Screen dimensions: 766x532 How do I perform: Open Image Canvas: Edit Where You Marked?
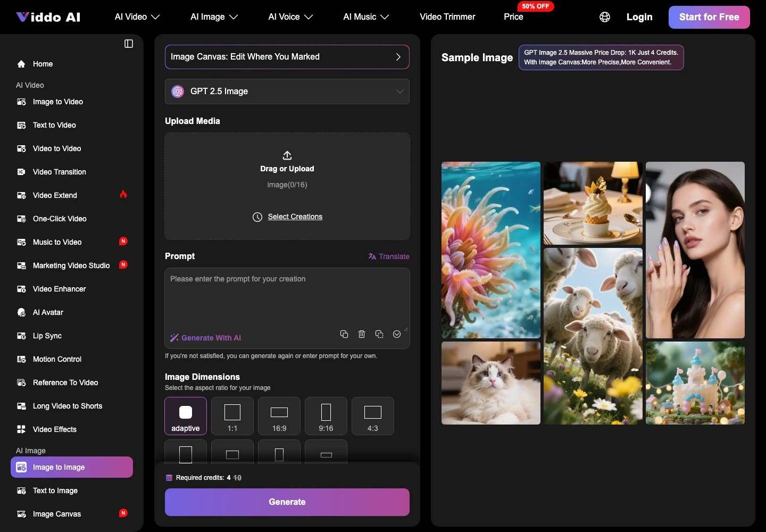287,57
